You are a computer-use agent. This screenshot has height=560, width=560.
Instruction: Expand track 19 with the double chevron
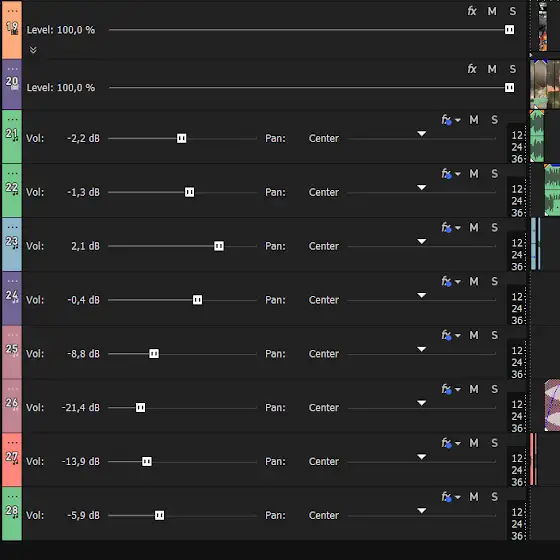33,50
